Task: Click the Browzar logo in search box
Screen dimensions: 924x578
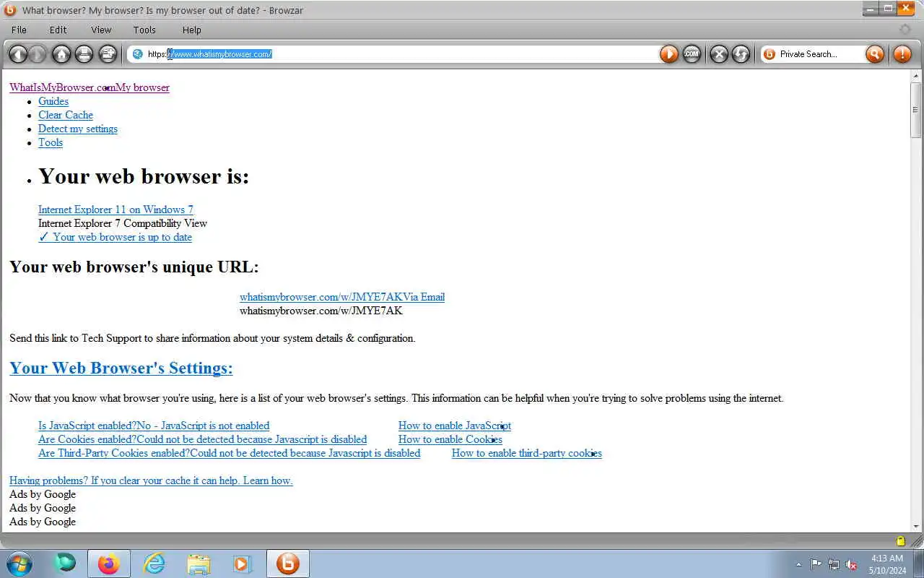Action: coord(770,54)
